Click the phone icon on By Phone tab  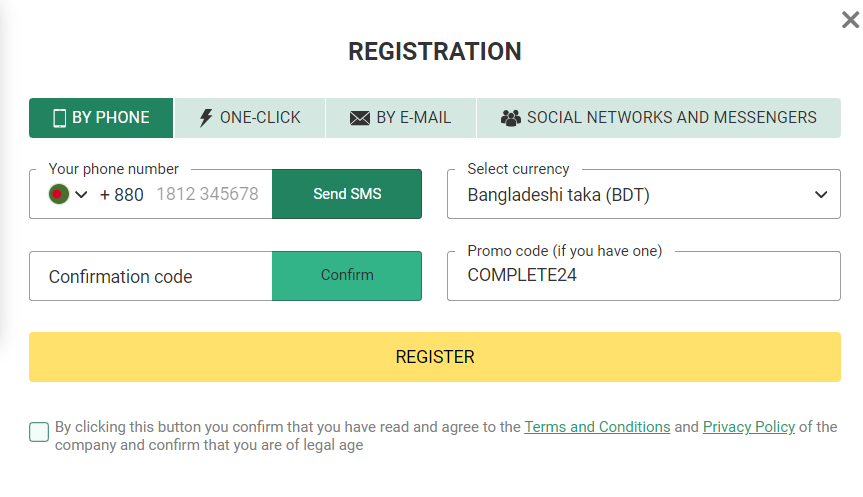pyautogui.click(x=59, y=118)
